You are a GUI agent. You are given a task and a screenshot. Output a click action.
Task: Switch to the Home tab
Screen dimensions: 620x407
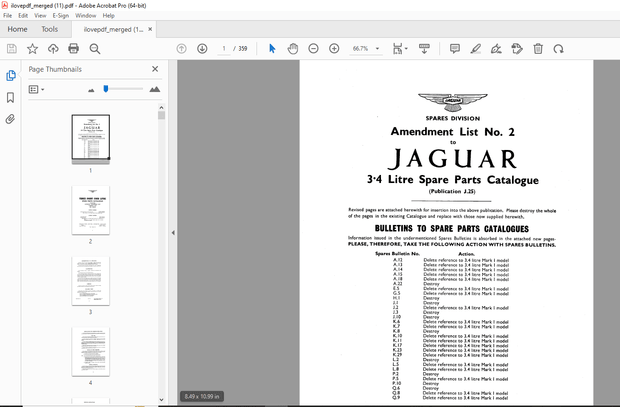tap(17, 29)
